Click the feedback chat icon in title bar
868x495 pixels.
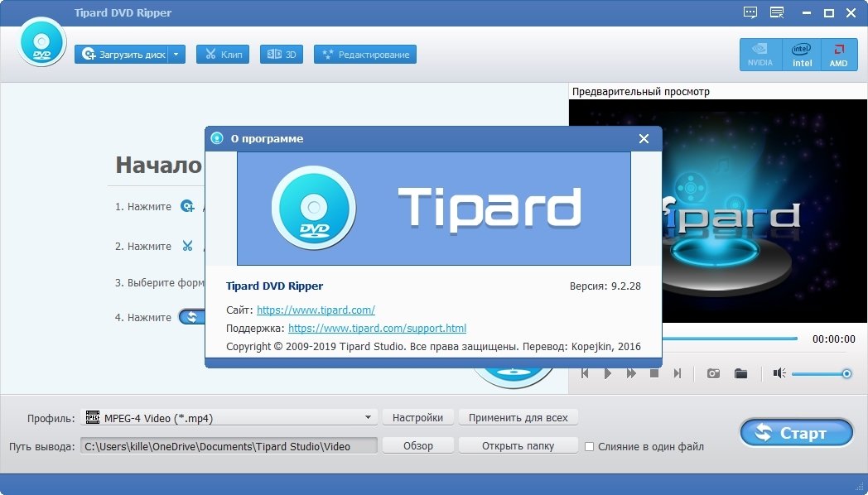pyautogui.click(x=750, y=12)
